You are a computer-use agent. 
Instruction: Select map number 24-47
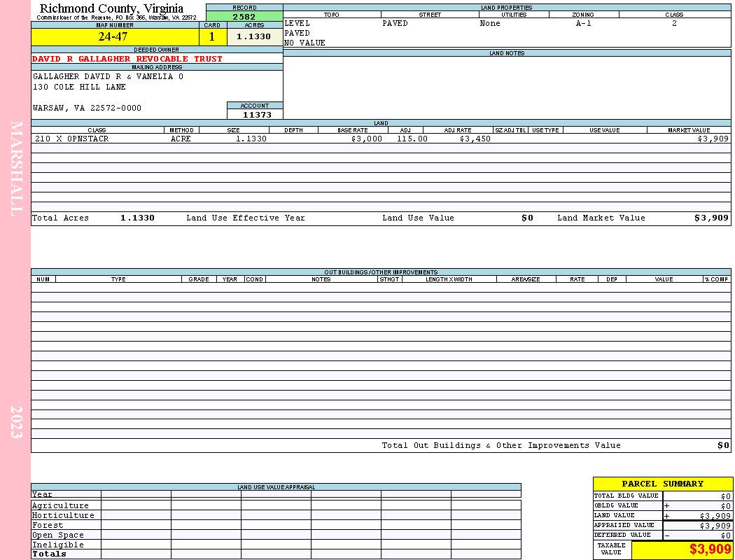coord(113,36)
